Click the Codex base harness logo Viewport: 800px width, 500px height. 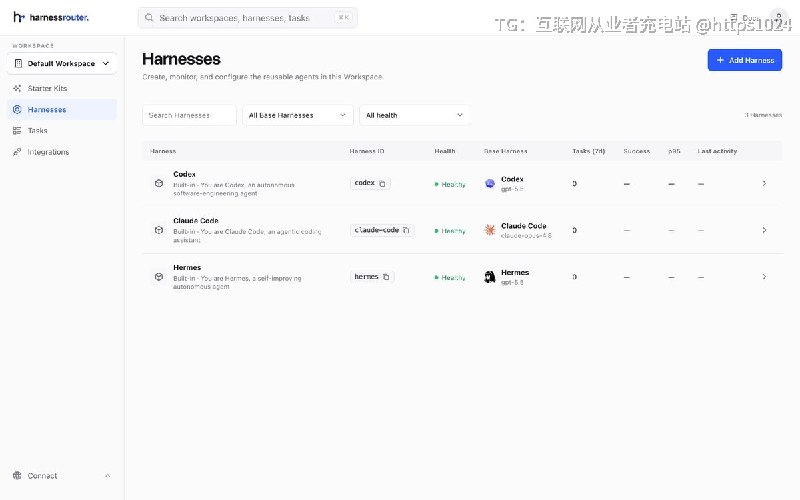coord(490,184)
